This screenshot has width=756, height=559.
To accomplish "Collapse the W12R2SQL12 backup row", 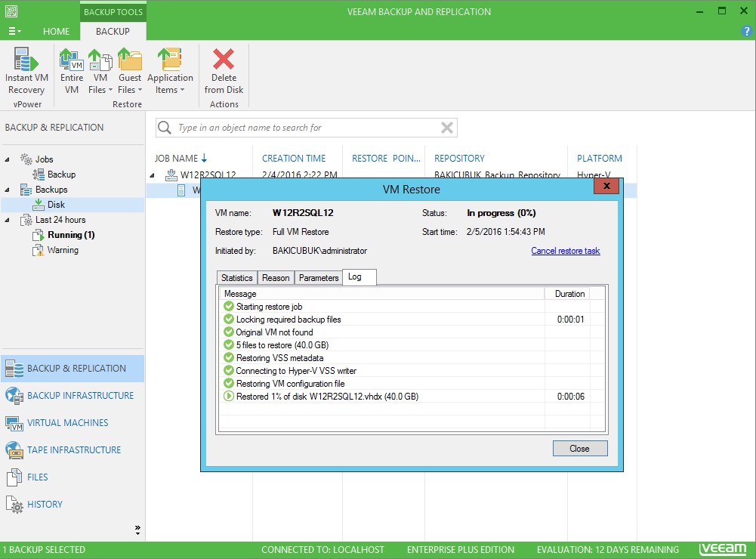I will coord(153,175).
